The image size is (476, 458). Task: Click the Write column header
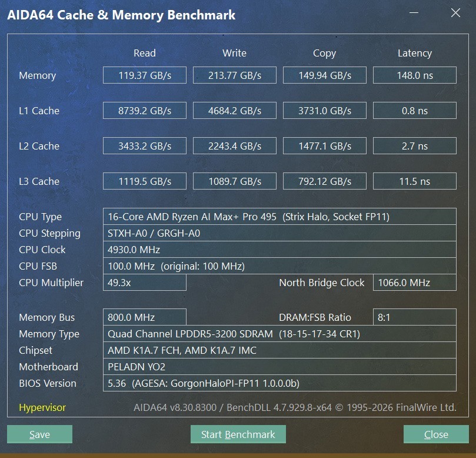pos(234,53)
